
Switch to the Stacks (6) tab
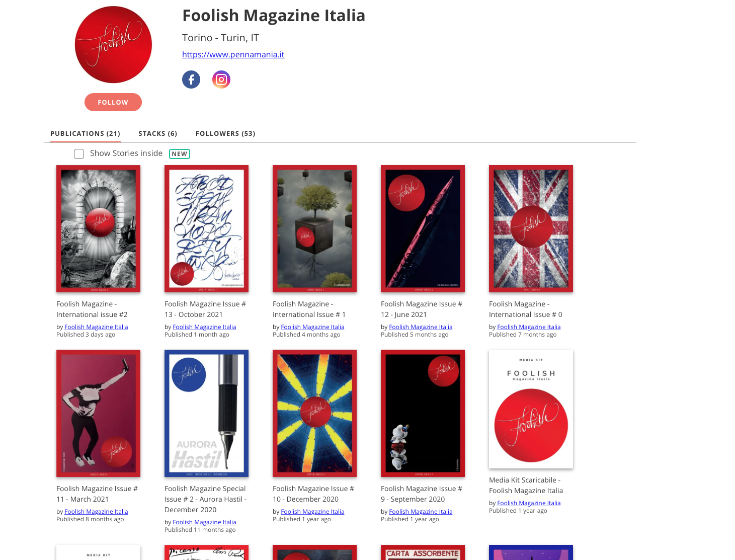158,133
